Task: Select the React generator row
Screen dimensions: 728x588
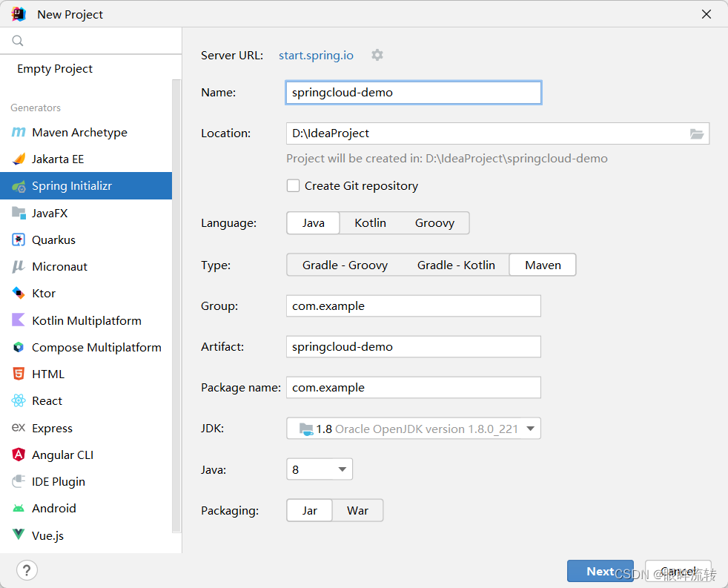Action: click(86, 401)
